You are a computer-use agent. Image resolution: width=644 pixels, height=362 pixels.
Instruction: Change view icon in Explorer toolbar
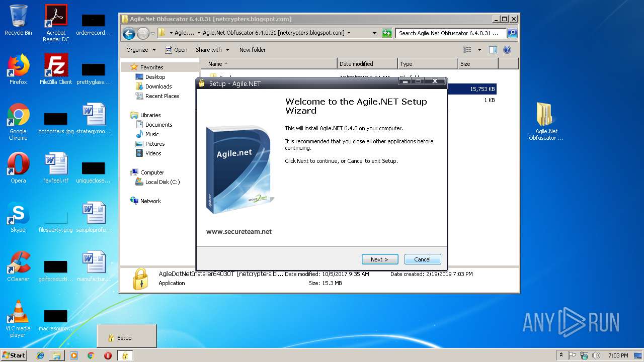pos(467,50)
